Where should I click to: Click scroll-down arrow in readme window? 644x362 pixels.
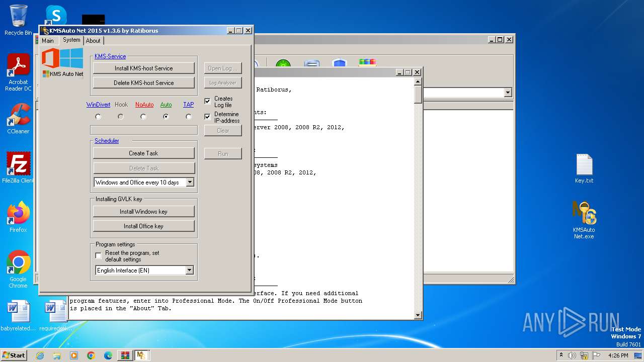[418, 315]
